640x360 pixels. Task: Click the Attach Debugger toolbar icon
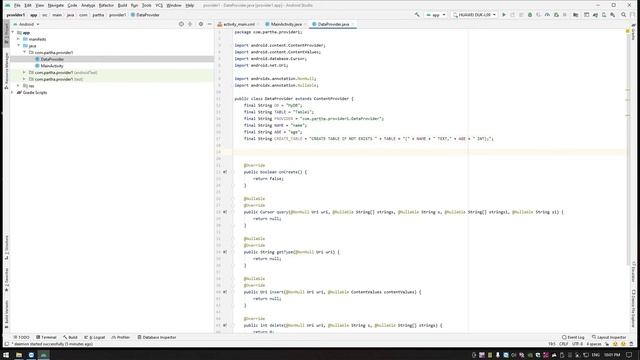pos(556,15)
